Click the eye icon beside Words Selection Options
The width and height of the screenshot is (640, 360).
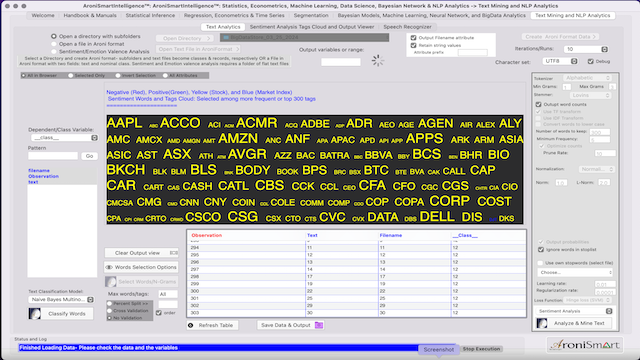tap(109, 267)
